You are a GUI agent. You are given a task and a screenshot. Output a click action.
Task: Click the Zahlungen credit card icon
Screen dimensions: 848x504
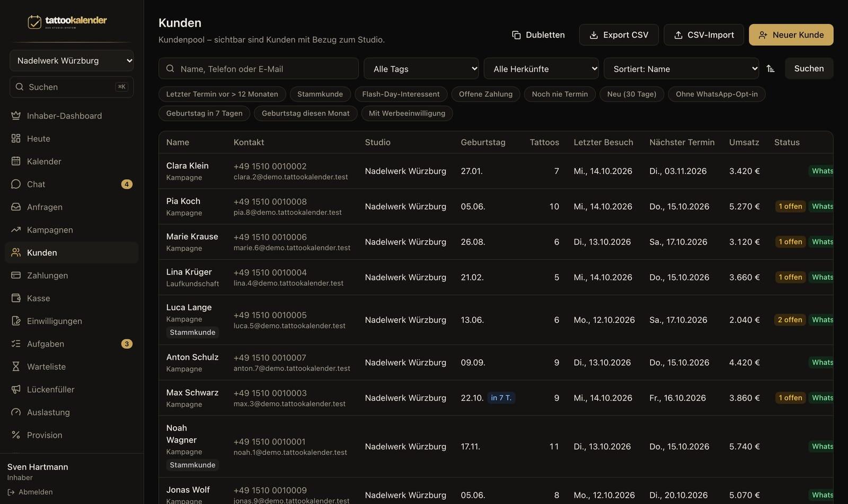click(x=16, y=275)
